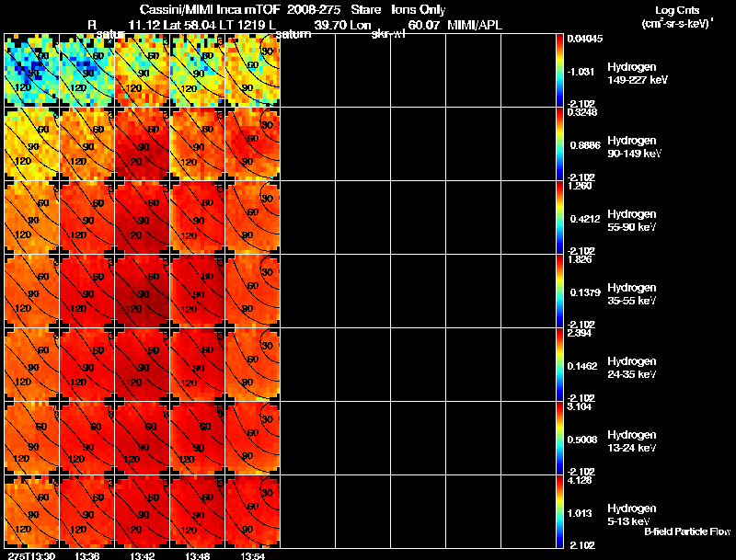Click the color bar for Hydrogen 35-55 keV

point(559,291)
